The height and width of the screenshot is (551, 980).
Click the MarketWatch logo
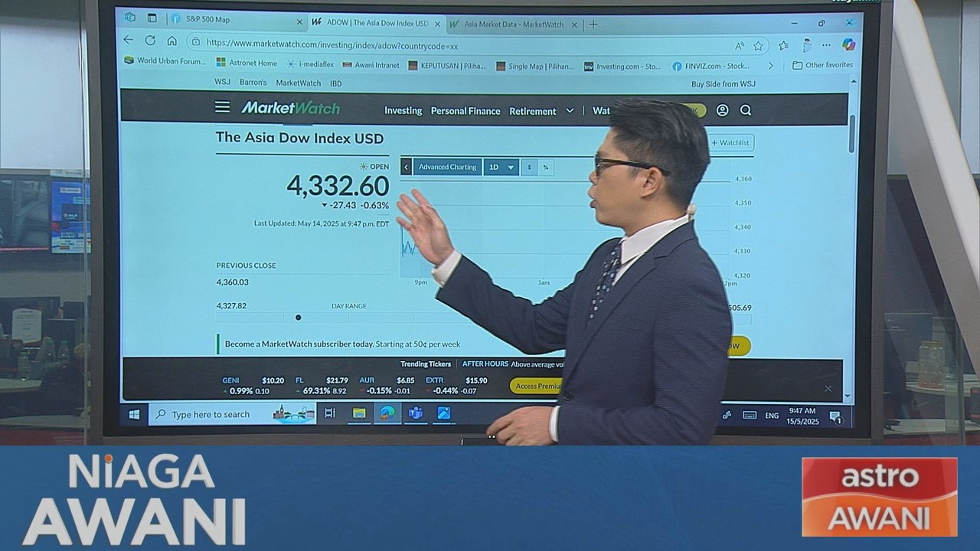click(290, 108)
